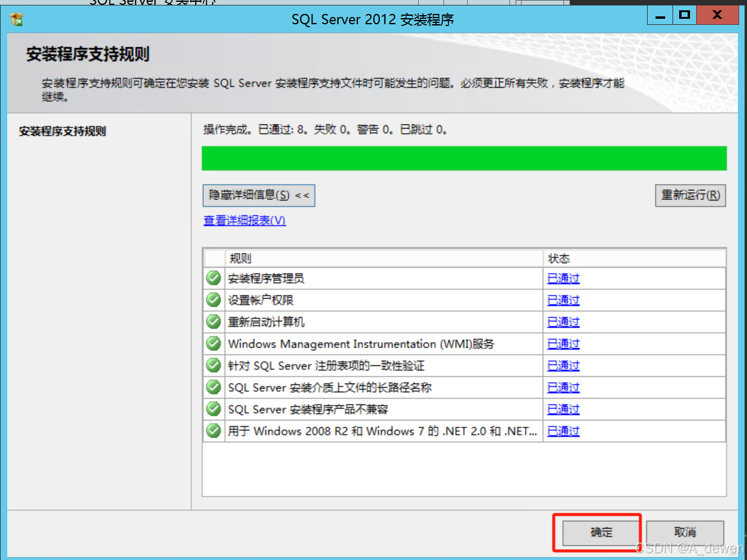Re-run the checks with 重新运行(R)
747x560 pixels.
(691, 195)
